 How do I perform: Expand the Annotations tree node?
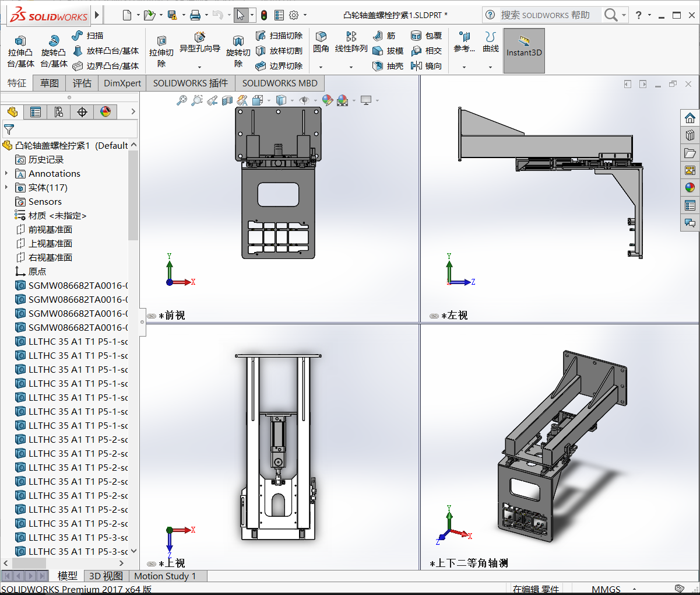(6, 173)
